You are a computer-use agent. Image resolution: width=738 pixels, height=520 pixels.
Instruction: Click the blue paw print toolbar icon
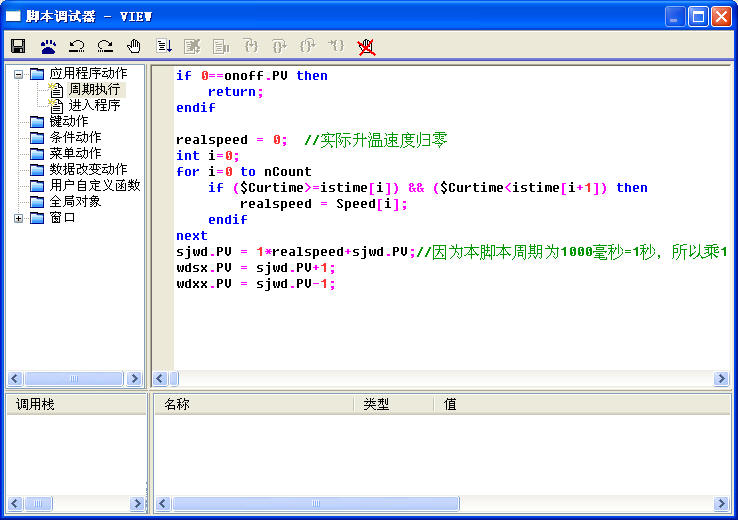pyautogui.click(x=48, y=46)
